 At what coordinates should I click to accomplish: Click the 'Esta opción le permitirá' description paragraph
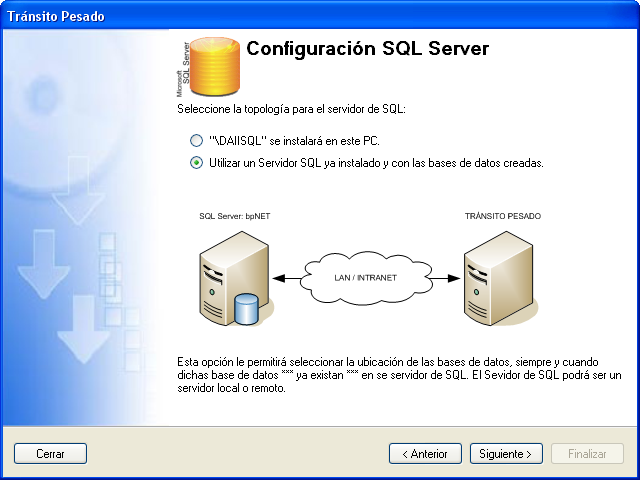coord(399,375)
